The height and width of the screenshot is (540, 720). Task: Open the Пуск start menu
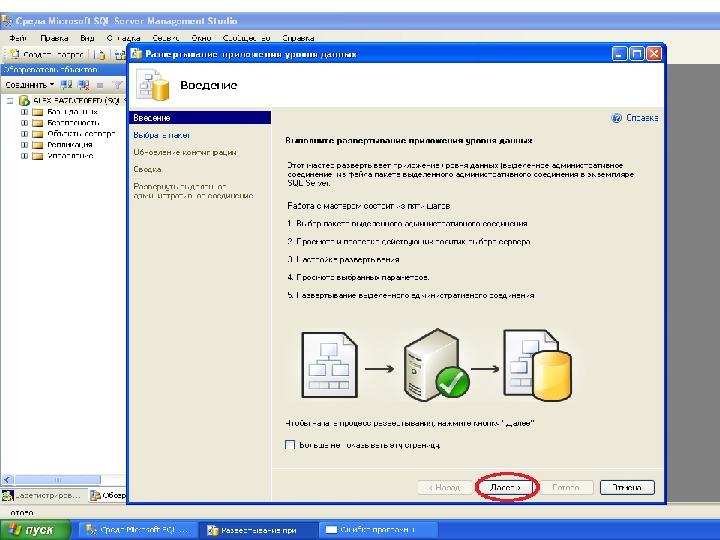tap(35, 530)
